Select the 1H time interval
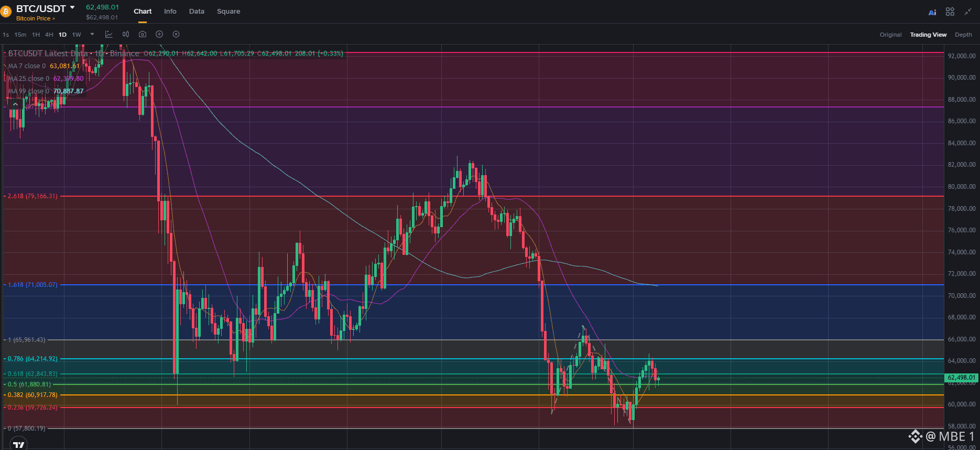This screenshot has width=980, height=450. tap(36, 35)
